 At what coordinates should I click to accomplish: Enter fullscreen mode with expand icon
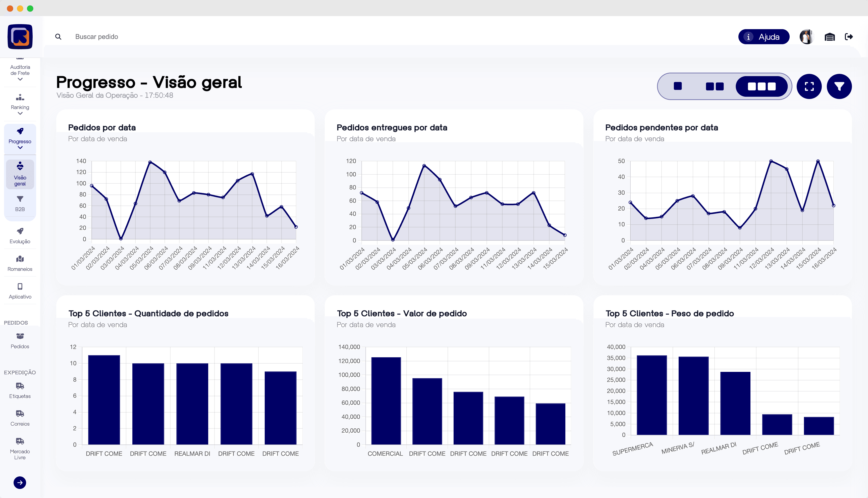[x=809, y=86]
